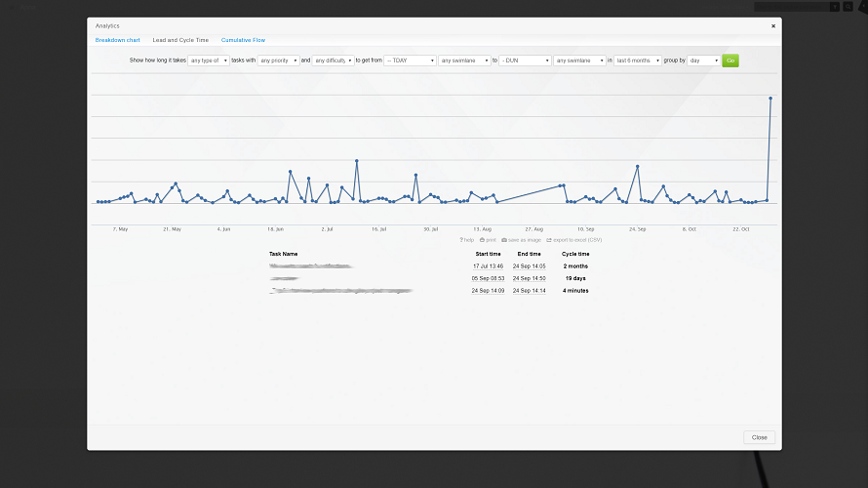The width and height of the screenshot is (868, 488).
Task: Switch to the Breakdown chart tab
Action: (x=117, y=40)
